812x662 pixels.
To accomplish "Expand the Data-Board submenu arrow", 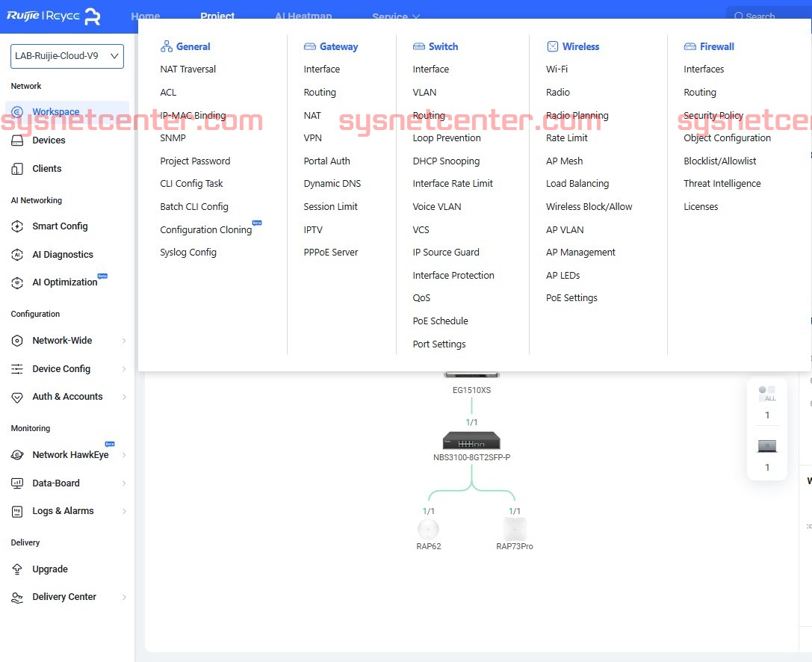I will [x=124, y=484].
